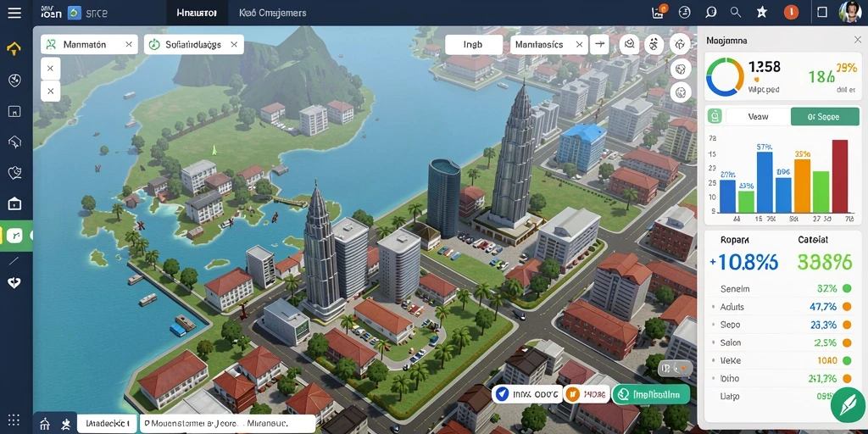This screenshot has height=434, width=868.
Task: Open the cart icon with orange badge
Action: (x=659, y=12)
